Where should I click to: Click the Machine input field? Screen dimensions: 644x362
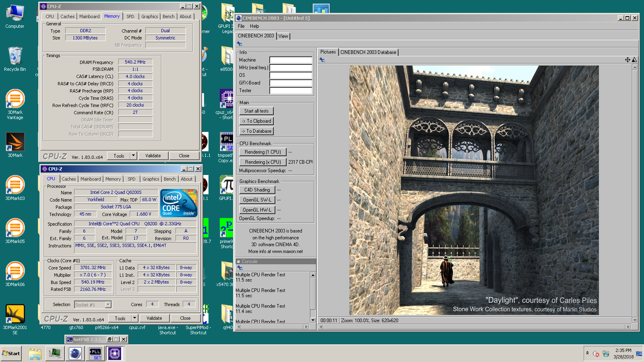[291, 60]
